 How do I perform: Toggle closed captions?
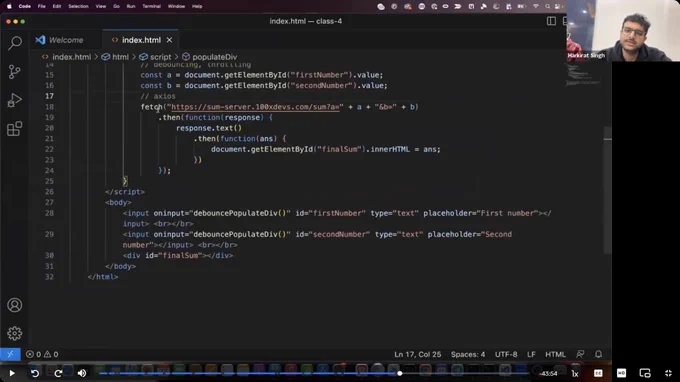pos(598,373)
